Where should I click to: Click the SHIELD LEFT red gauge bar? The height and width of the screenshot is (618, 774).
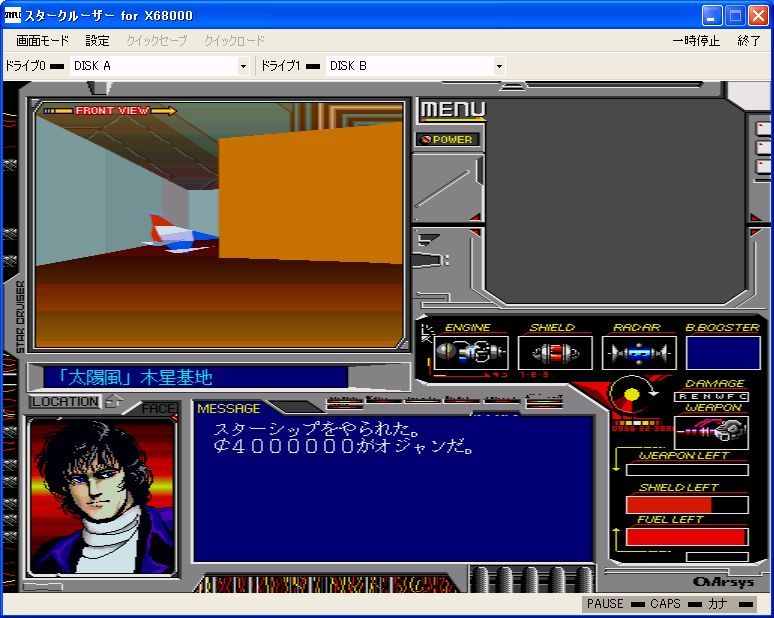coord(687,504)
